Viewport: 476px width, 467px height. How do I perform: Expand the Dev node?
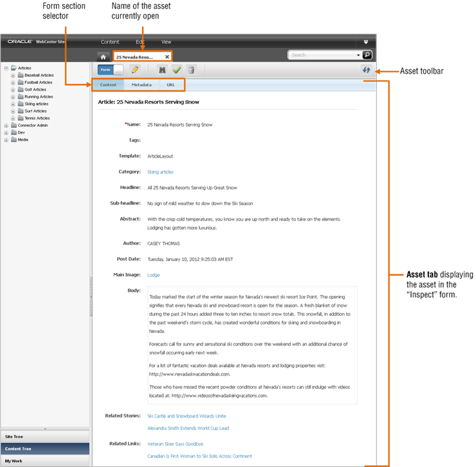click(x=6, y=133)
